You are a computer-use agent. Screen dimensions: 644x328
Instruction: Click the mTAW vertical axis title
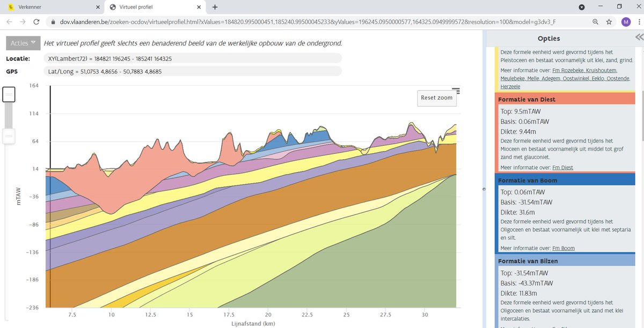point(19,196)
